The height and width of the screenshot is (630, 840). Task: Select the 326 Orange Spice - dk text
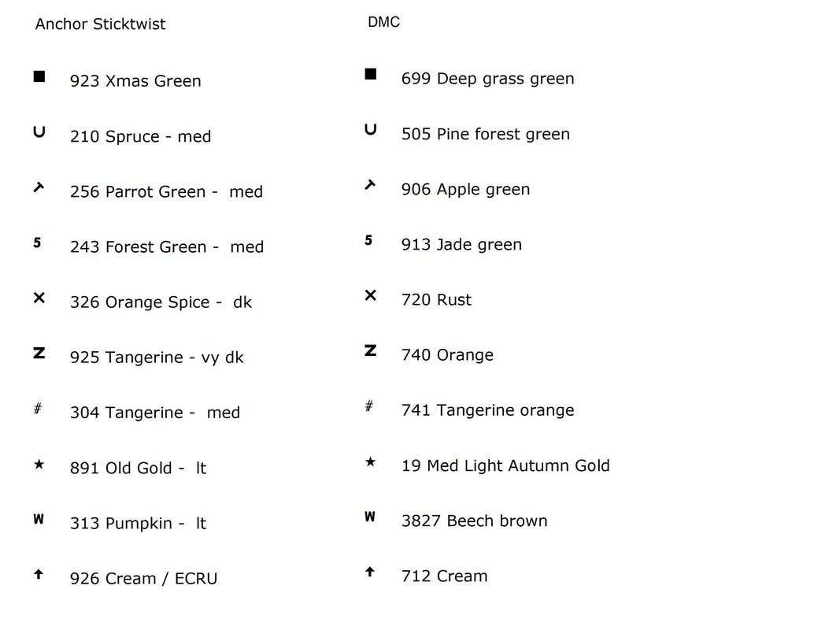point(161,302)
